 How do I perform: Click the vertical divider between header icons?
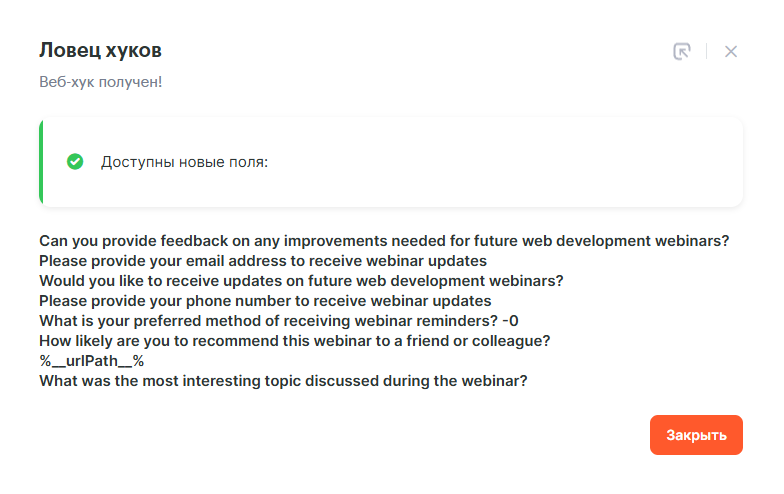707,51
